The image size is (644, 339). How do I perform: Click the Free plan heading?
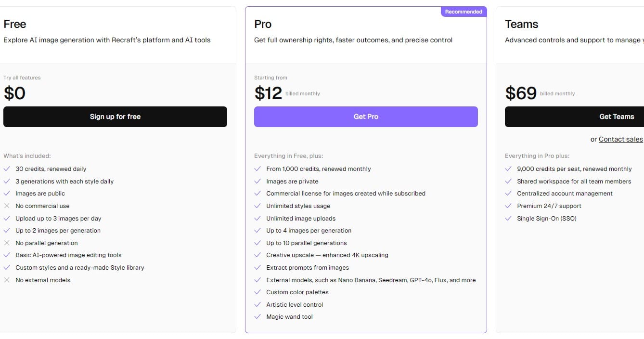click(15, 24)
